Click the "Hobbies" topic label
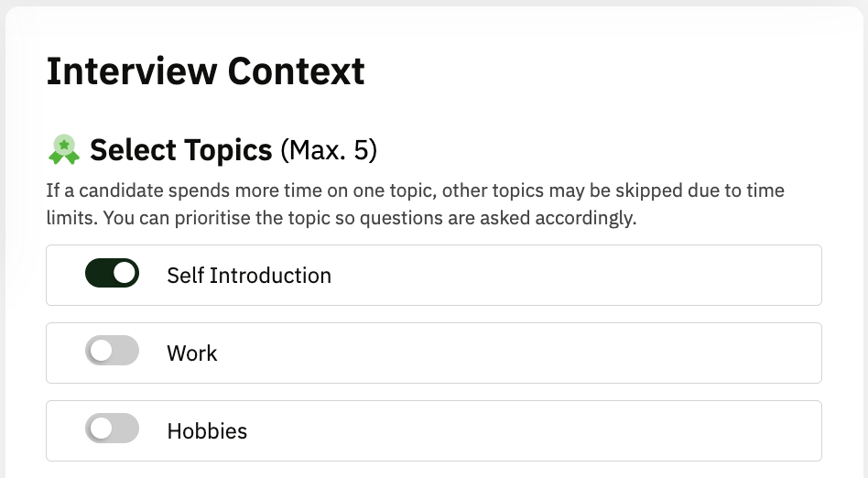This screenshot has width=868, height=478. pyautogui.click(x=207, y=430)
